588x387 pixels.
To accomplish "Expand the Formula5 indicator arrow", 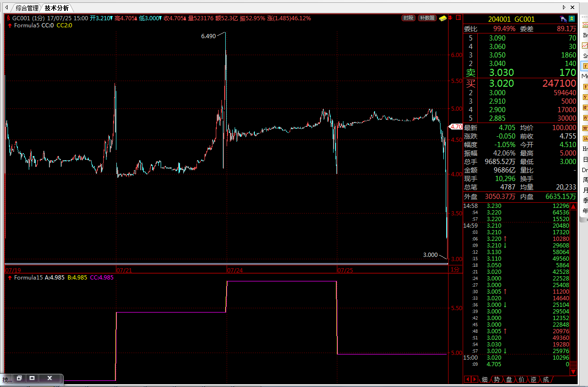I will pos(10,25).
